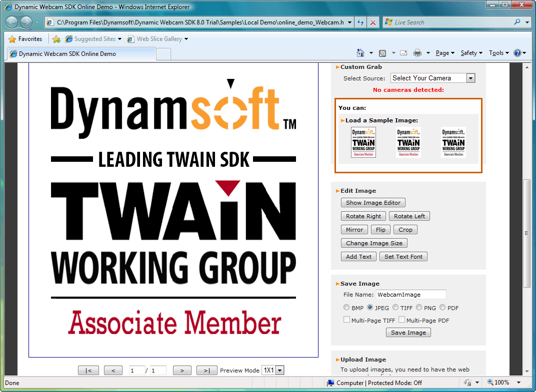Viewport: 536px width, 392px height.
Task: Select the PDF format radio button
Action: click(x=442, y=307)
